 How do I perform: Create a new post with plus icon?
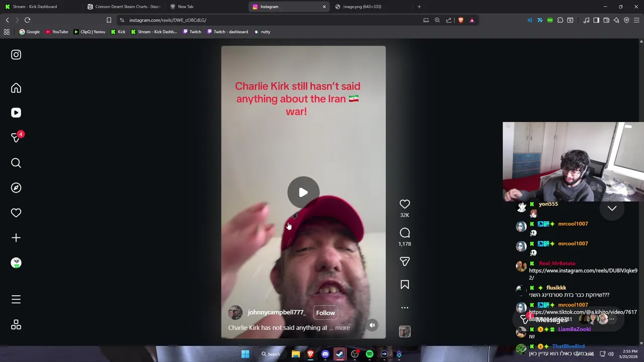point(16,238)
